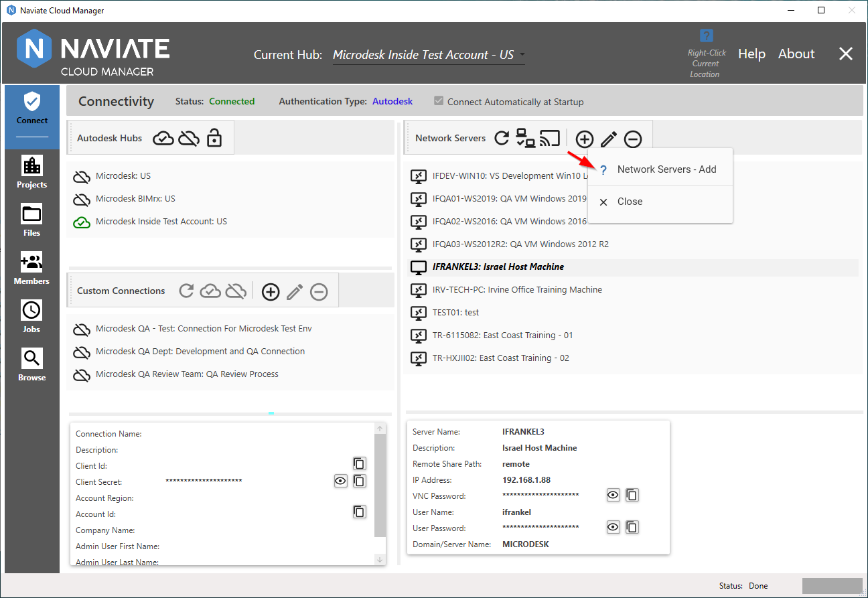Open the Projects sidebar section
This screenshot has height=598, width=868.
point(32,172)
